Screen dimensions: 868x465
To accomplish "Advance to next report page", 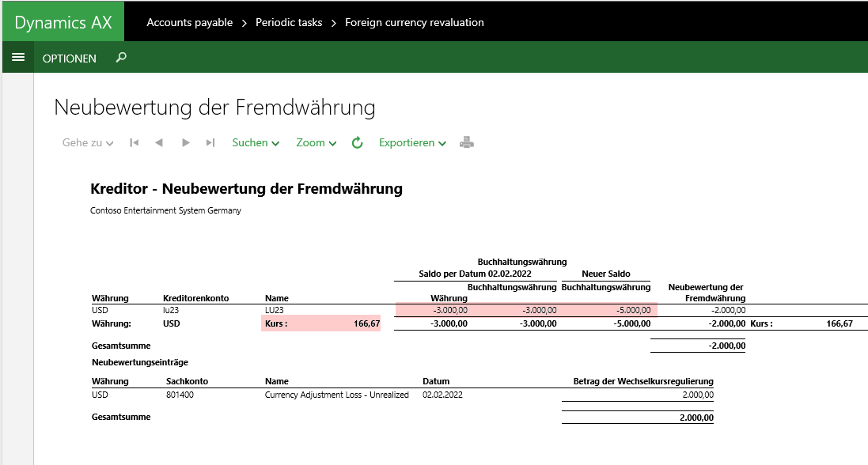I will click(186, 143).
